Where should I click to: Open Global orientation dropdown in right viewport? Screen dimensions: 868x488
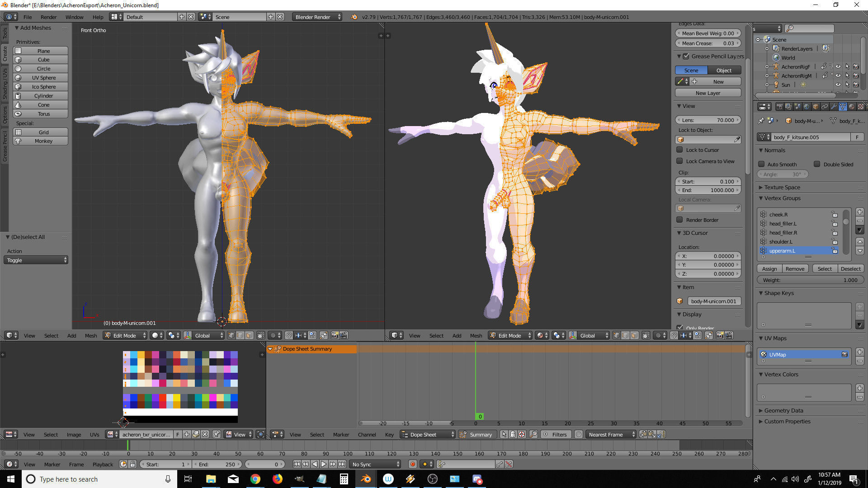tap(589, 335)
